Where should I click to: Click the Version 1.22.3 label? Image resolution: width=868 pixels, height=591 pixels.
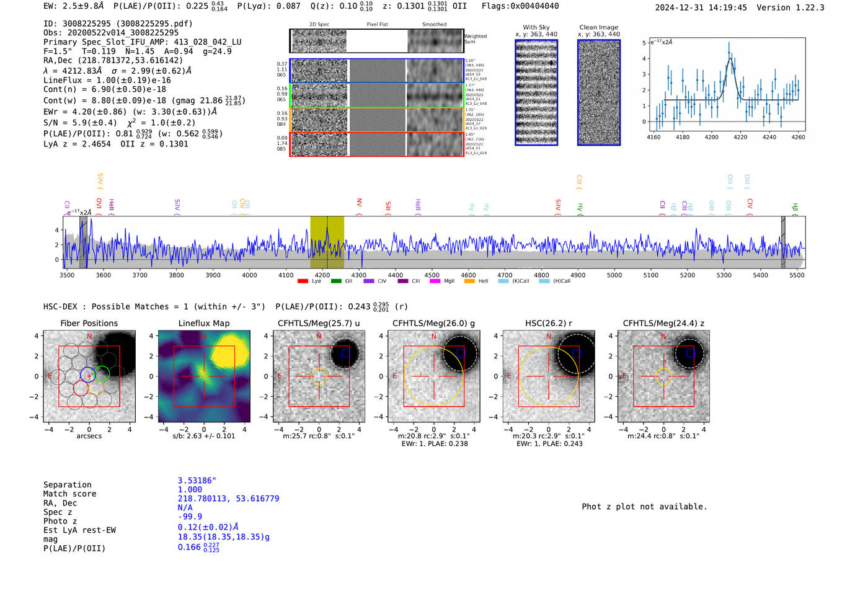pos(790,7)
